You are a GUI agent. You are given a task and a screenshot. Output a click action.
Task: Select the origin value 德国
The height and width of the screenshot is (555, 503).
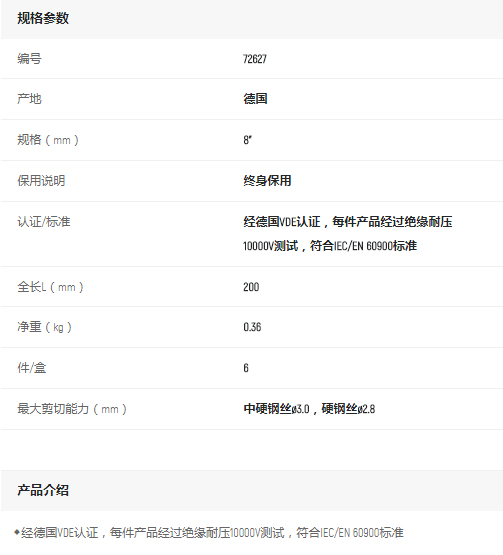tap(255, 99)
